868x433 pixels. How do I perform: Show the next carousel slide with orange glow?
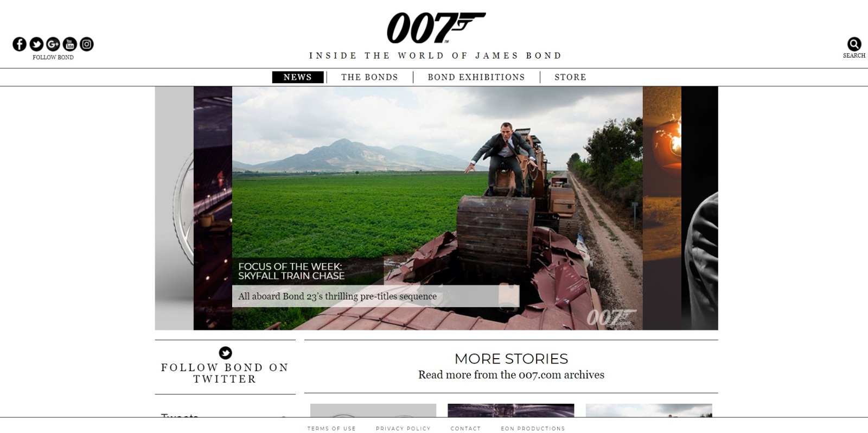click(x=662, y=208)
